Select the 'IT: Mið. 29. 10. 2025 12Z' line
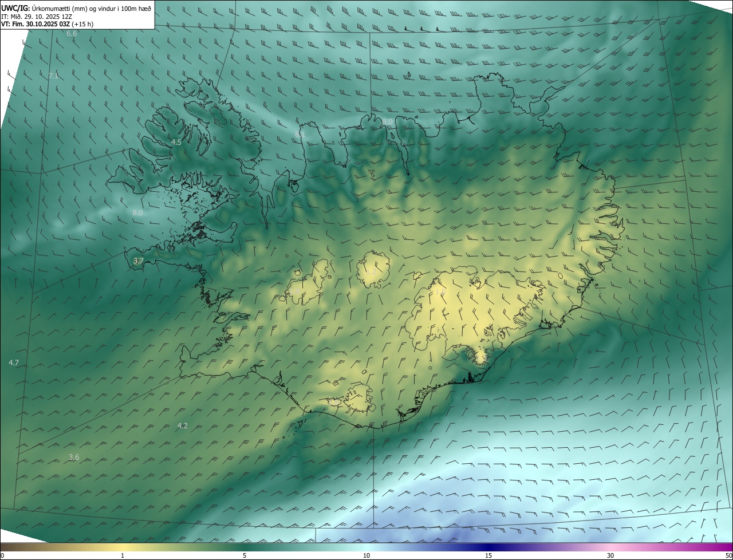This screenshot has height=560, width=733. (x=37, y=16)
